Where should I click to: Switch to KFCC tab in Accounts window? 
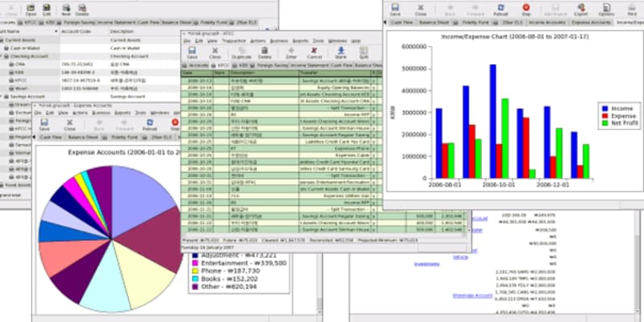click(28, 23)
